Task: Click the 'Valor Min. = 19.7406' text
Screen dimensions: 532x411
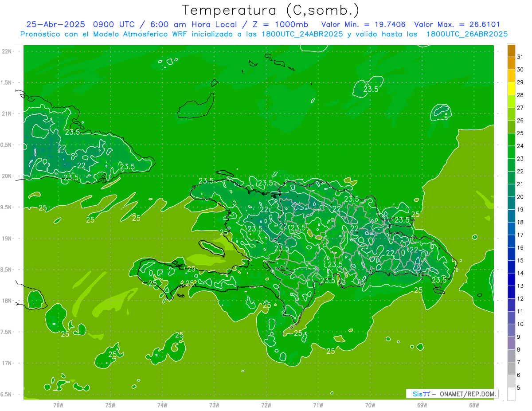Action: [363, 24]
